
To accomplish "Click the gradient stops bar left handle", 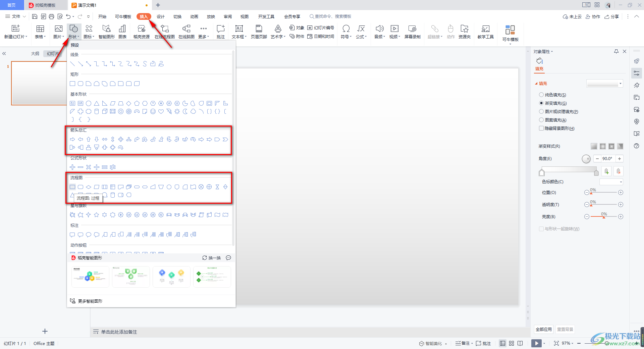I will [541, 172].
